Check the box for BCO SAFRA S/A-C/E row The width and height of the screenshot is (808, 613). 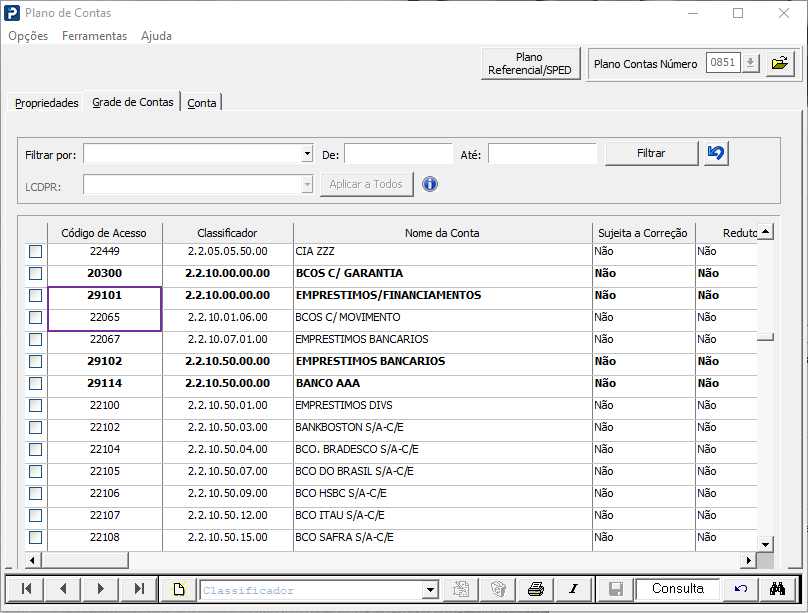tap(36, 538)
